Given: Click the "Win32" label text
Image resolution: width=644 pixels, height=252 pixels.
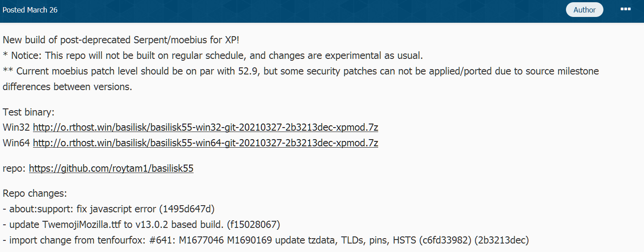Looking at the screenshot, I should point(17,128).
